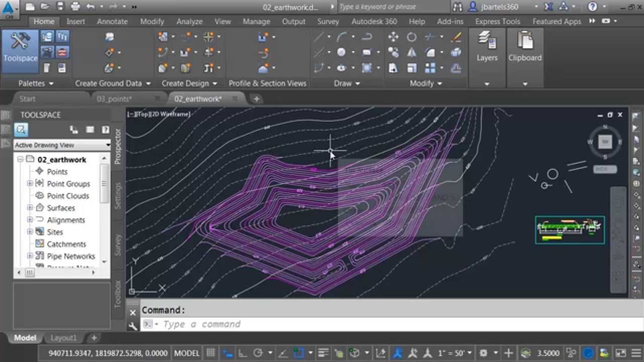This screenshot has width=644, height=362.
Task: Toggle MODEL space button in status bar
Action: tap(187, 353)
